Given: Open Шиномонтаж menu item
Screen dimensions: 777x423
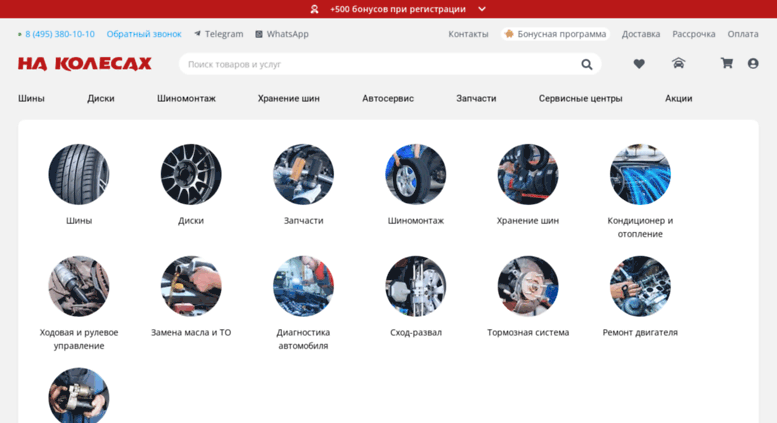Looking at the screenshot, I should pyautogui.click(x=186, y=98).
